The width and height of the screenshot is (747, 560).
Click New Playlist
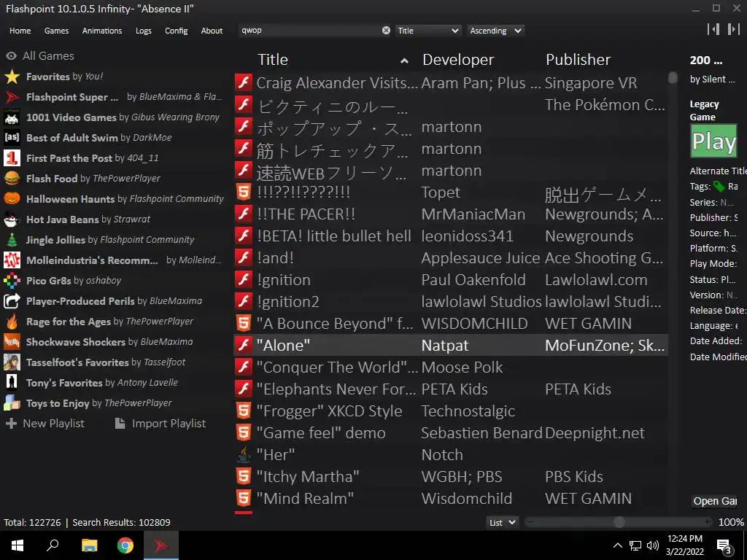[44, 424]
